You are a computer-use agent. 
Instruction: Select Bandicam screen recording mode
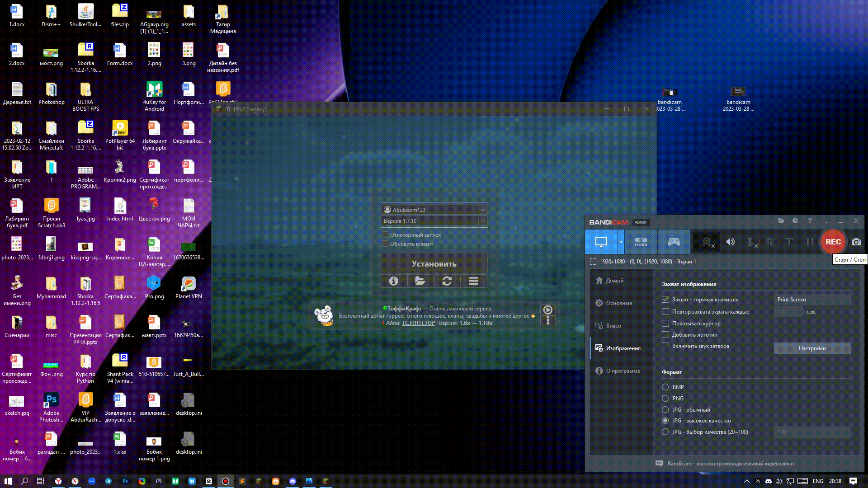[x=601, y=242]
